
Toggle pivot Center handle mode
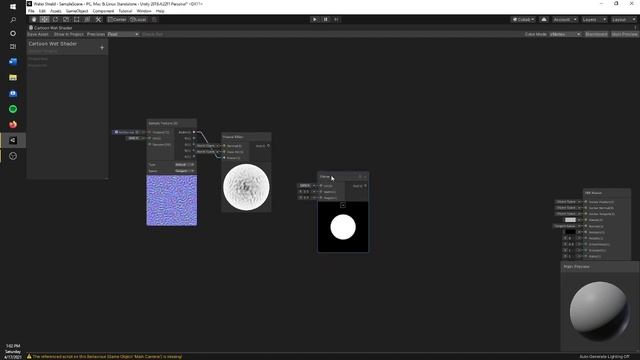[117, 20]
